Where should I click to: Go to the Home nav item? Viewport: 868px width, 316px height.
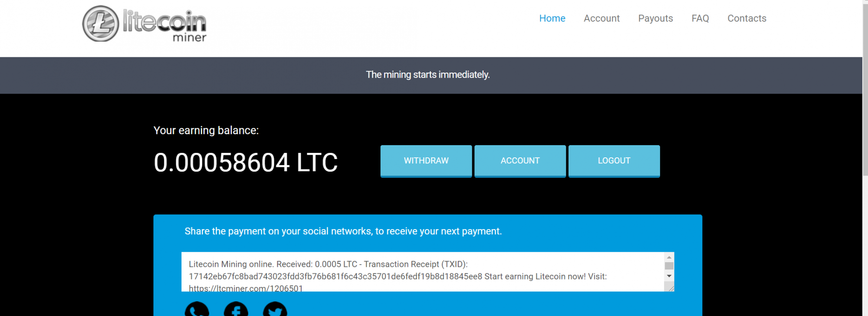tap(552, 18)
